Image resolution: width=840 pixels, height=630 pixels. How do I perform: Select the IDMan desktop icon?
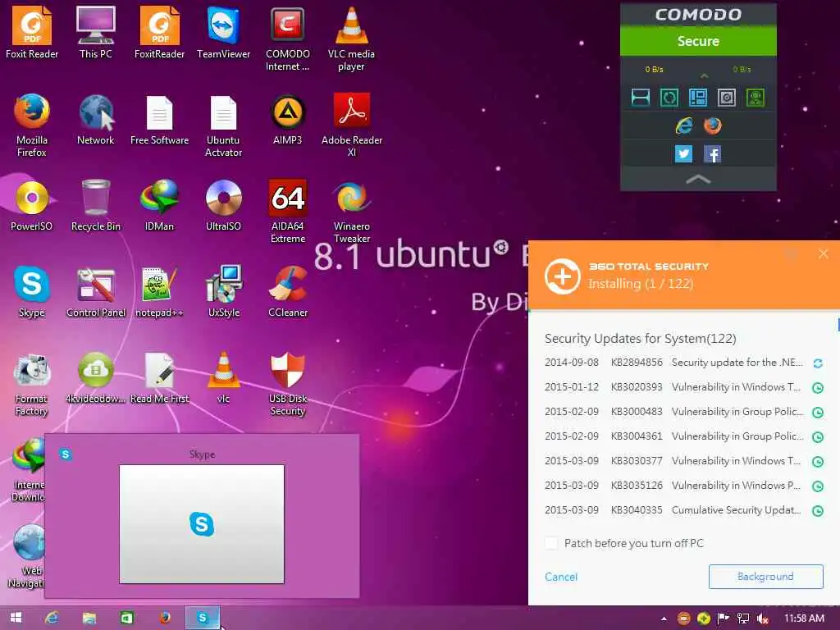[x=160, y=205]
